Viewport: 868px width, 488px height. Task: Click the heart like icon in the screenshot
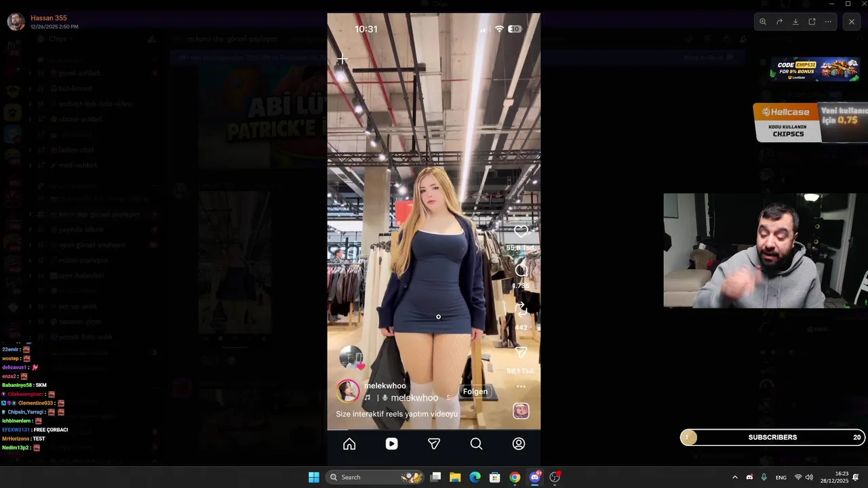coord(521,231)
